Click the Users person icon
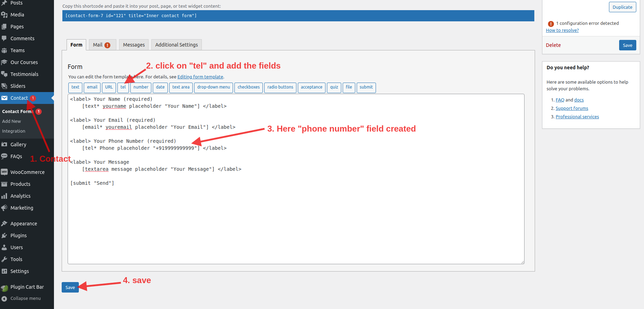 [x=4, y=247]
